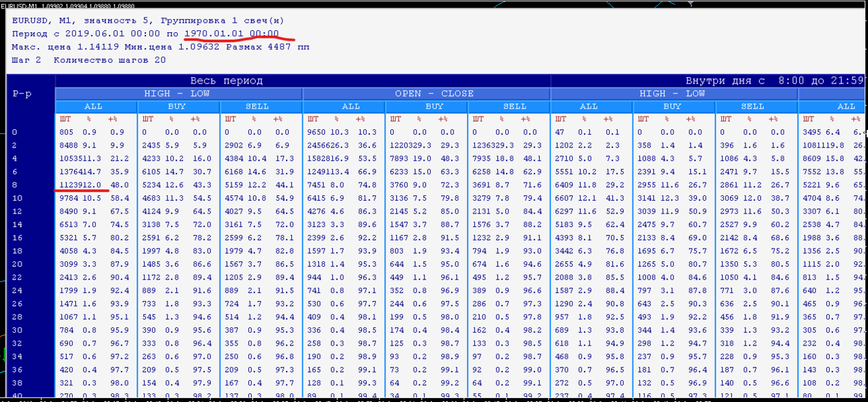The height and width of the screenshot is (402, 868).
Task: Select the value 4683 in row 10
Action: coord(152,199)
